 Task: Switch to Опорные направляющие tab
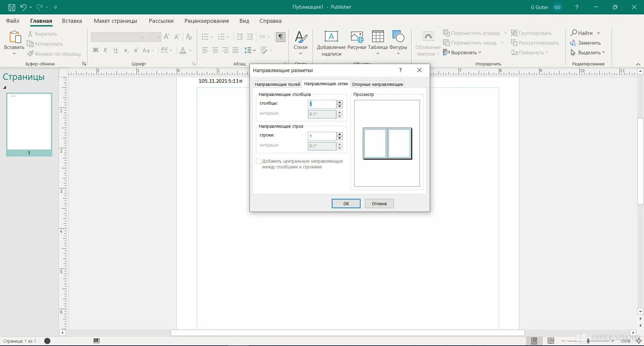(x=377, y=84)
